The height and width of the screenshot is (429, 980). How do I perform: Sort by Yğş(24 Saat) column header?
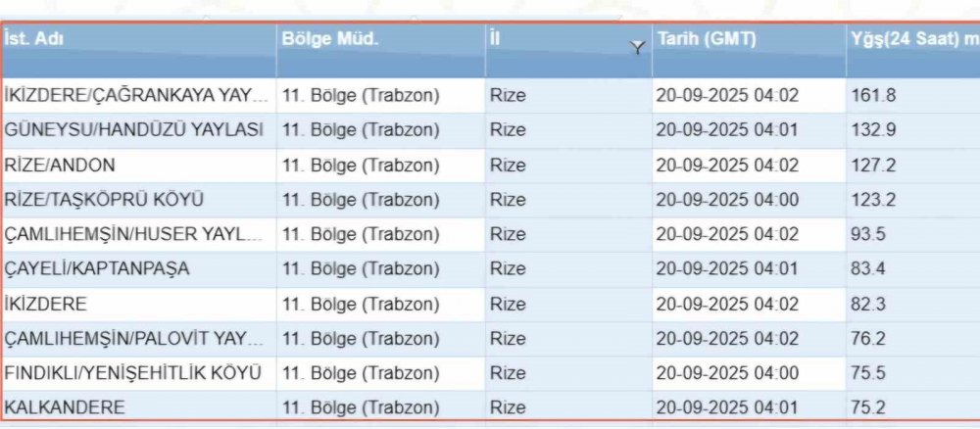(x=909, y=40)
